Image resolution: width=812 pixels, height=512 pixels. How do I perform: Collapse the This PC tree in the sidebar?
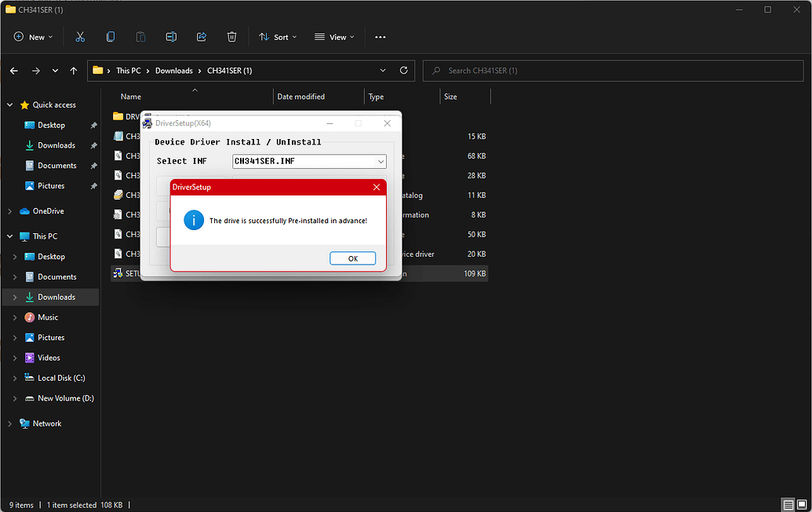8,236
